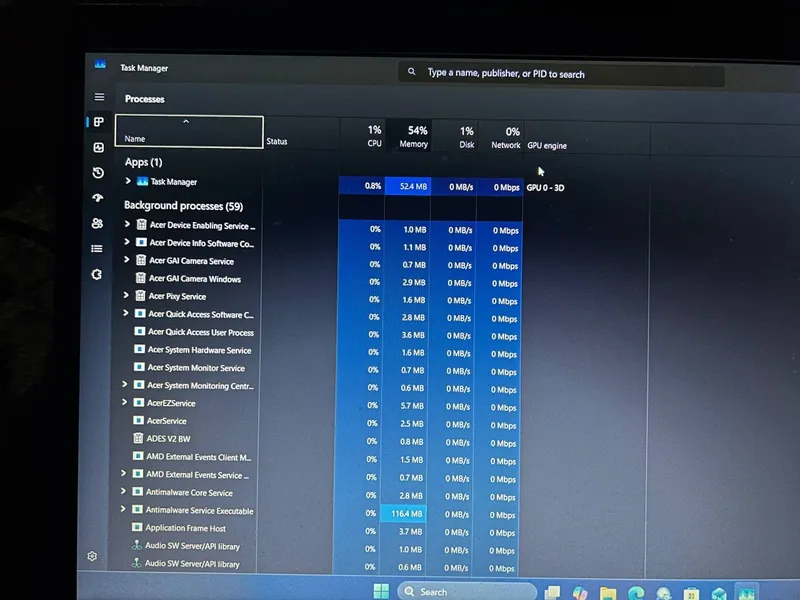Click first Audio SW Server/API library icon

point(137,545)
